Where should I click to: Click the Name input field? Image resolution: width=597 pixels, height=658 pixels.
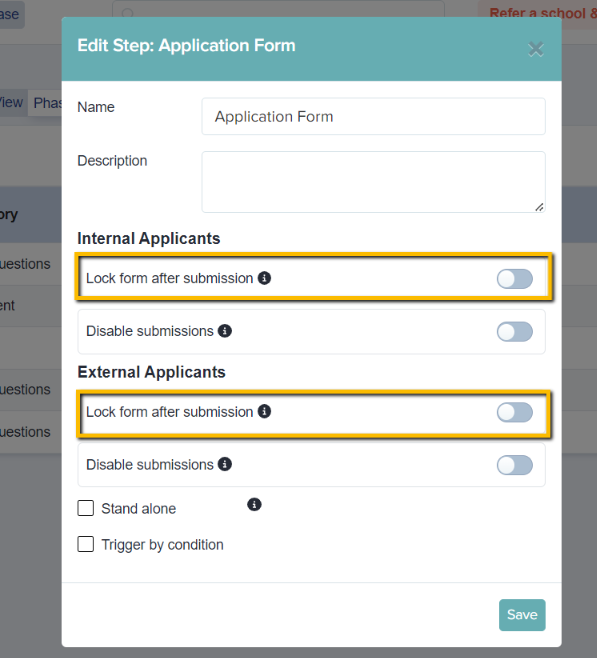pyautogui.click(x=373, y=116)
